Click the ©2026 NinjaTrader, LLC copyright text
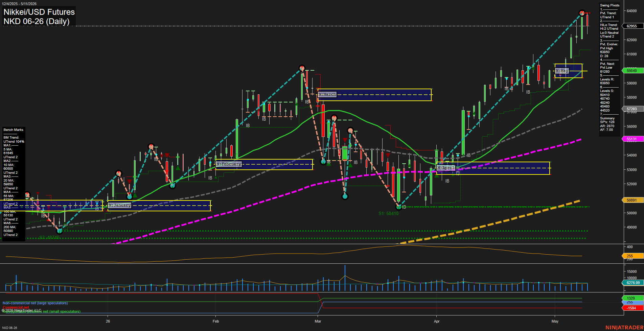 21,310
